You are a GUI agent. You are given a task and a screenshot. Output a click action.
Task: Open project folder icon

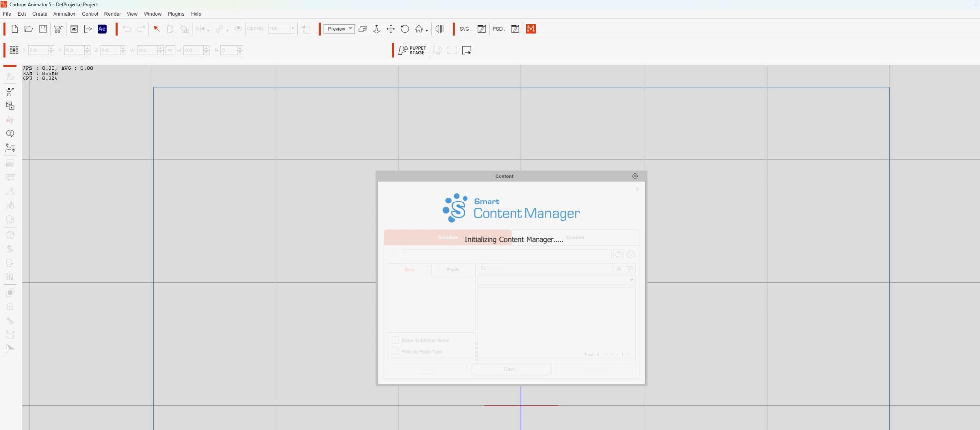coord(29,29)
